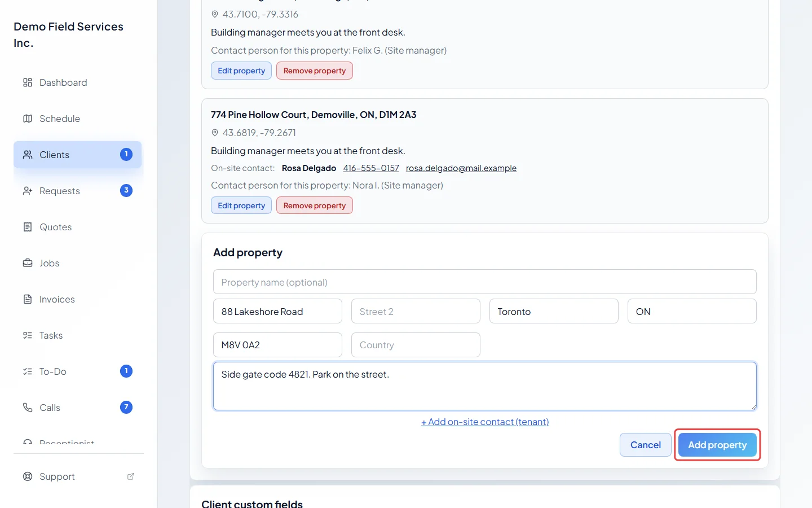Remove property with Felix G. contact
Screen dimensions: 812x508
pos(315,71)
